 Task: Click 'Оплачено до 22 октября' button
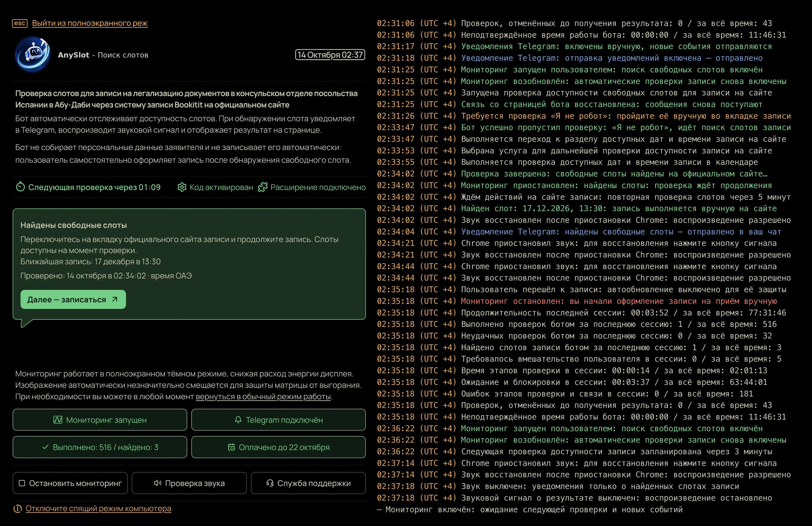278,447
